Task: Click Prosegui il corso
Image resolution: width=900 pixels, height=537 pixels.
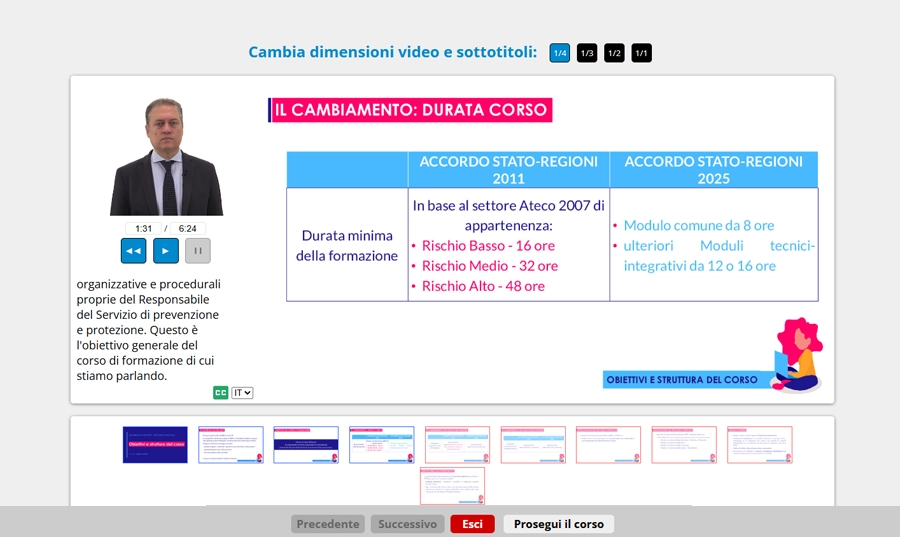Action: (x=558, y=524)
